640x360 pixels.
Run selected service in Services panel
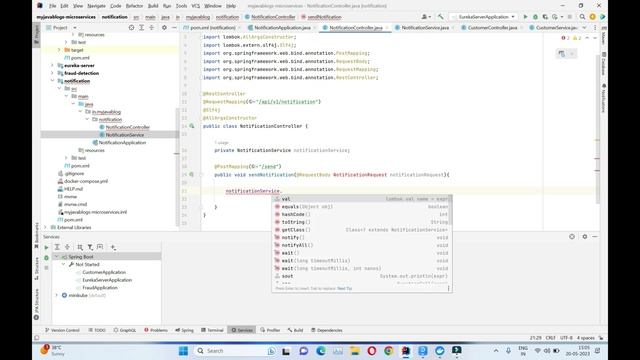pyautogui.click(x=46, y=247)
